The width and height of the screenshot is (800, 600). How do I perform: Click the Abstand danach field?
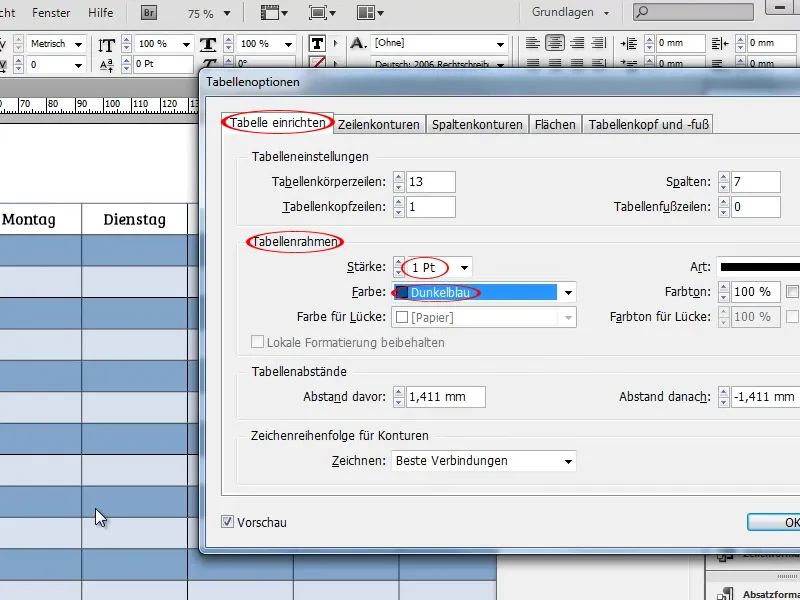(x=765, y=396)
